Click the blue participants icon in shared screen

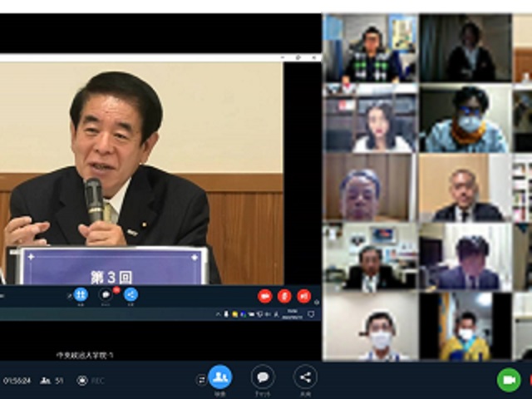[81, 295]
